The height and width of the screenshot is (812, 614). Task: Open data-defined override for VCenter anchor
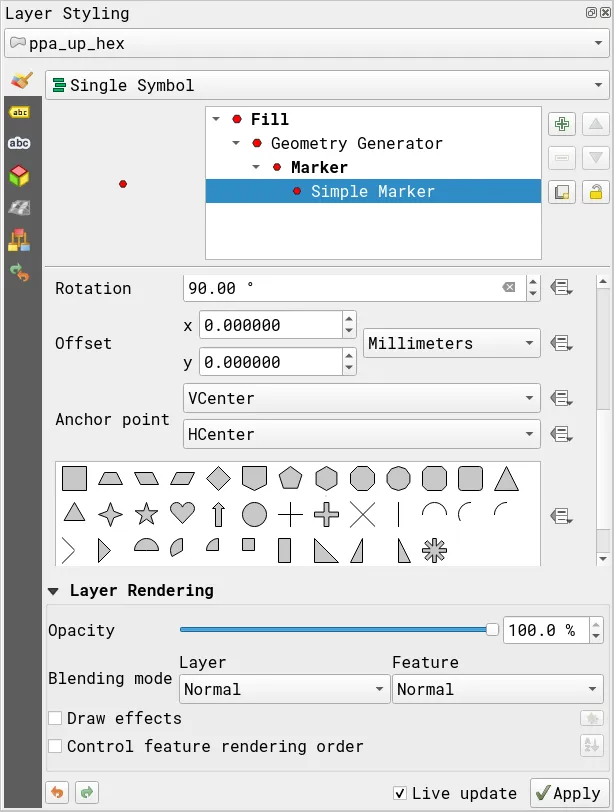tap(561, 398)
